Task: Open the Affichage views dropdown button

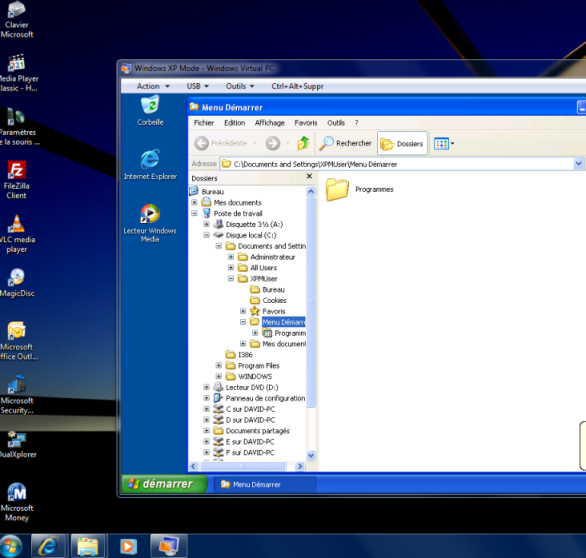Action: (x=444, y=143)
